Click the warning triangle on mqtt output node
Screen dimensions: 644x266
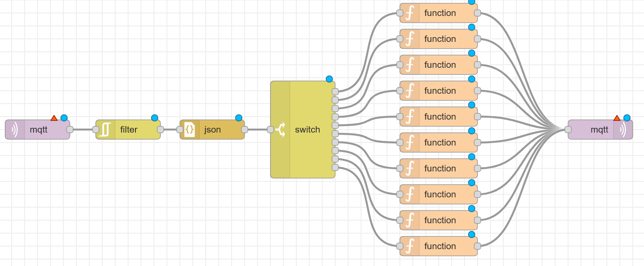tap(617, 118)
